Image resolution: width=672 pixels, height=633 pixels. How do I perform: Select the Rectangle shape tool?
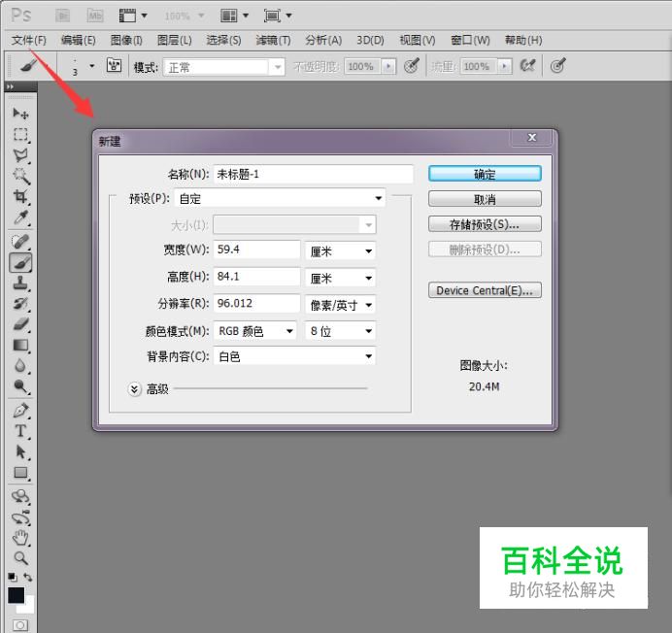[x=20, y=473]
